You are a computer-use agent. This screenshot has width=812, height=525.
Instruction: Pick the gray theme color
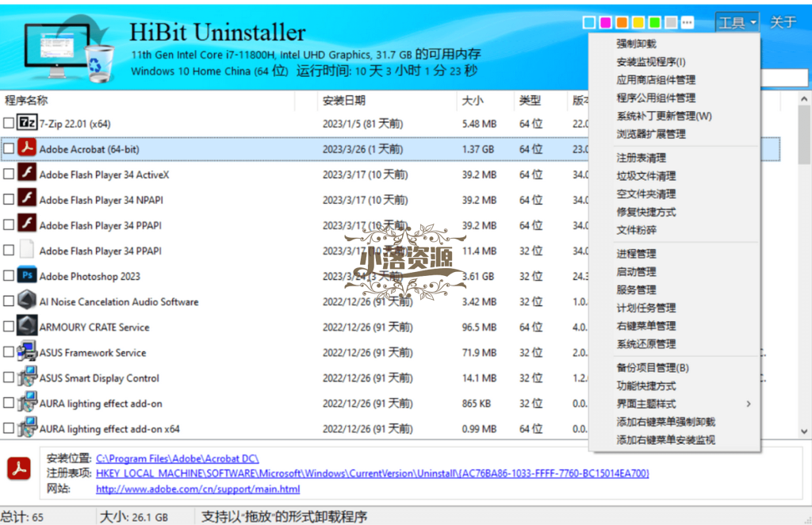[671, 22]
